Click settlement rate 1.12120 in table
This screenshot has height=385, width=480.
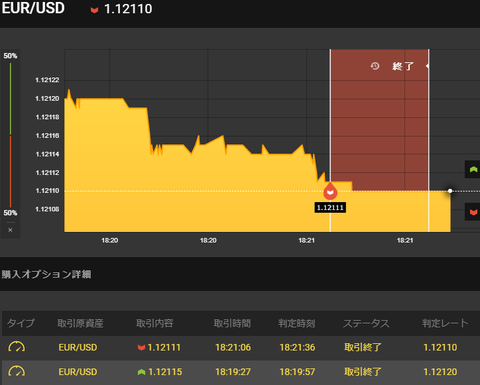pyautogui.click(x=440, y=372)
